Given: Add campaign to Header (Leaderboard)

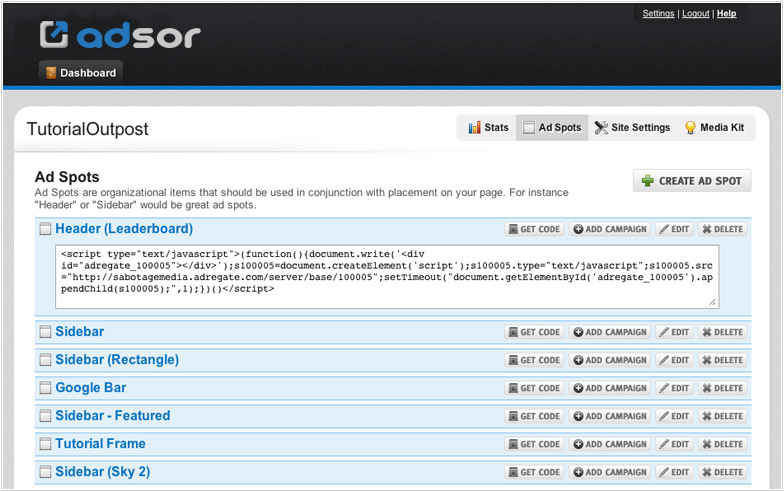Looking at the screenshot, I should [x=610, y=229].
